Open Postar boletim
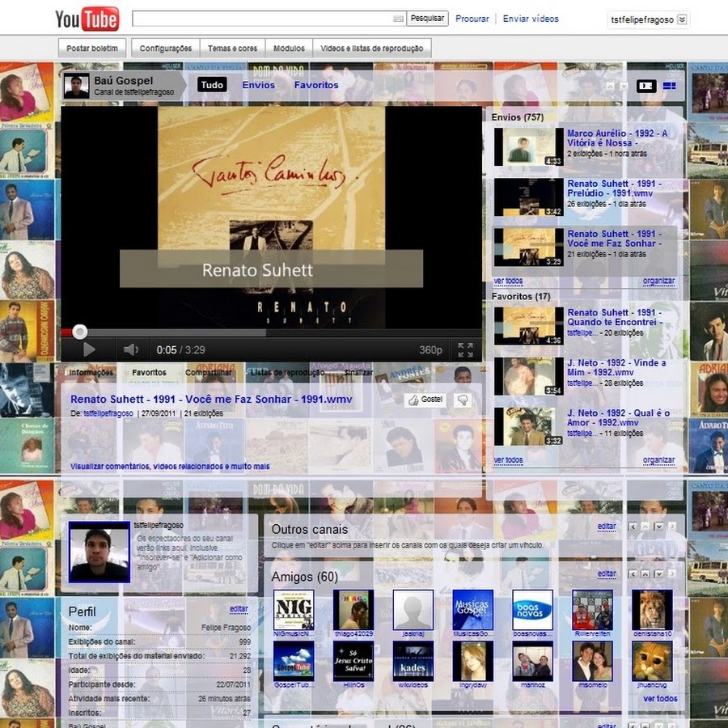 pyautogui.click(x=92, y=49)
